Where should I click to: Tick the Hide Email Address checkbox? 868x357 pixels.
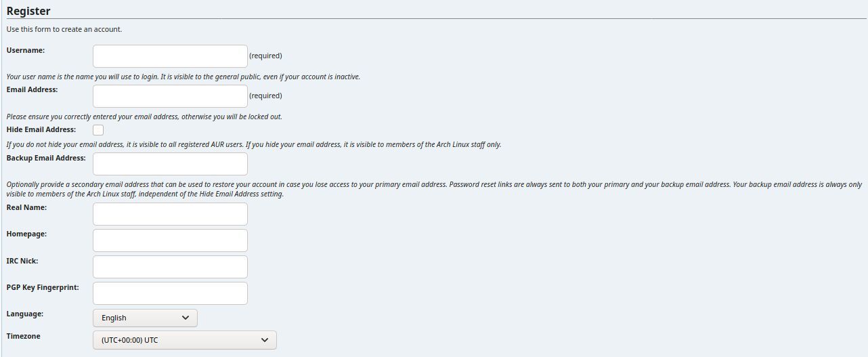click(x=98, y=130)
